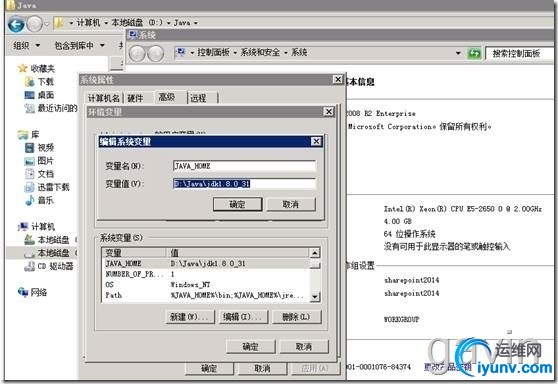Click 删除 button under system variables
The width and height of the screenshot is (558, 384).
coord(296,317)
